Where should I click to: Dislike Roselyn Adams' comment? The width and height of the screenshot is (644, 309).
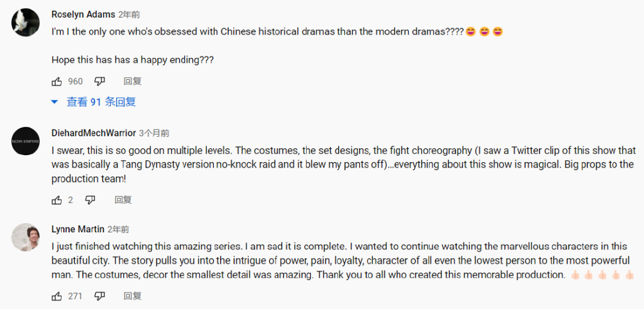99,81
